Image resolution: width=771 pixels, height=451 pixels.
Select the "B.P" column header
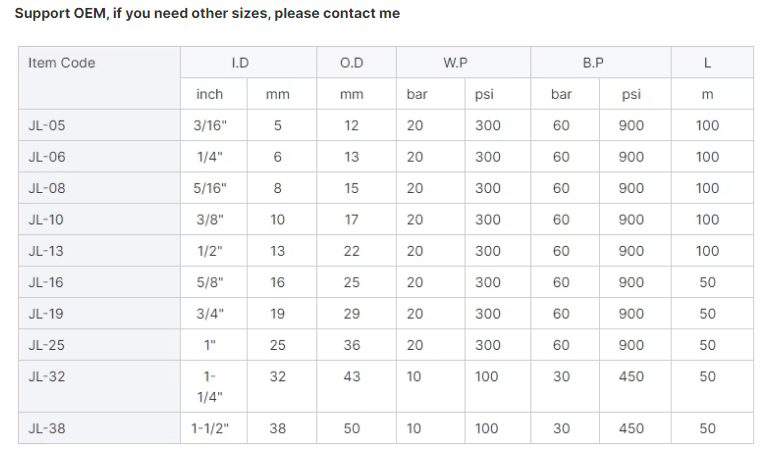(593, 63)
